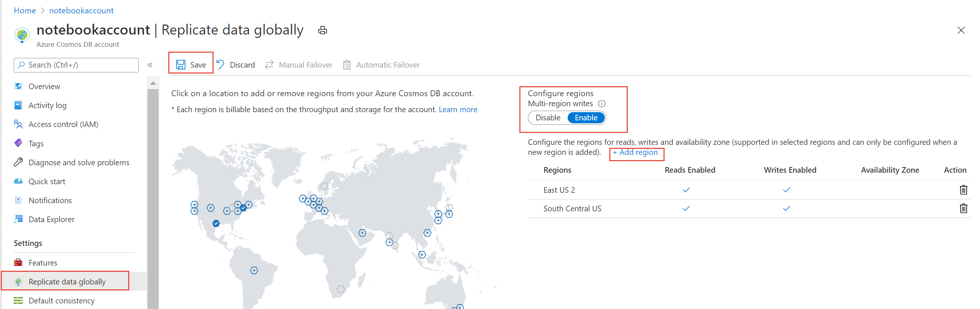
Task: Open Access control (IAM) icon
Action: [x=18, y=124]
